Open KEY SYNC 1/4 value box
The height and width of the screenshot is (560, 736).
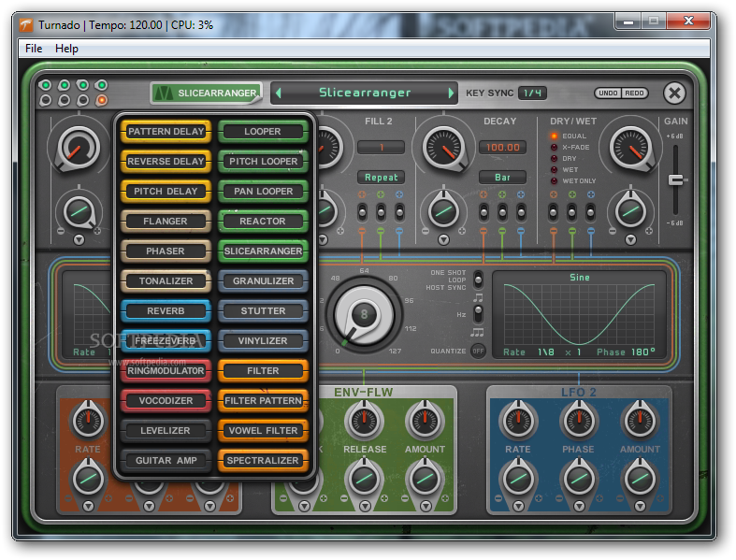[532, 93]
